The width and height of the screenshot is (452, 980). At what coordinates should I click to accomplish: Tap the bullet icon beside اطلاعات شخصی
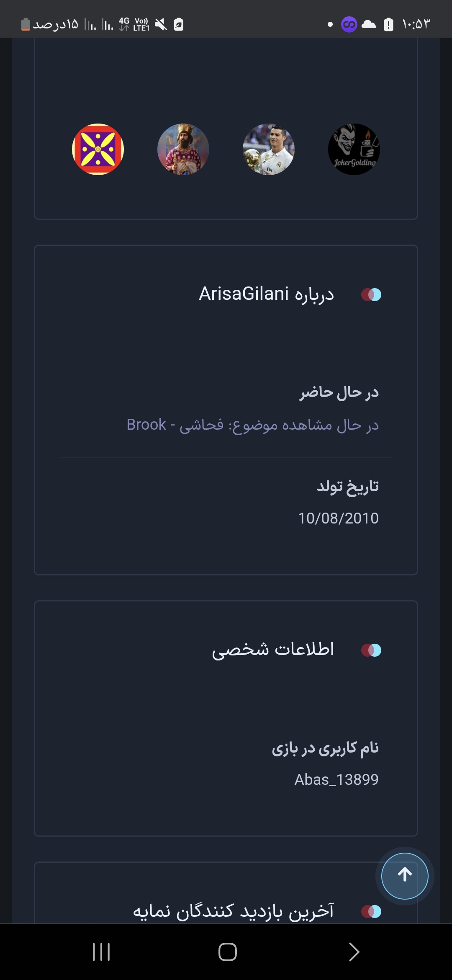371,650
